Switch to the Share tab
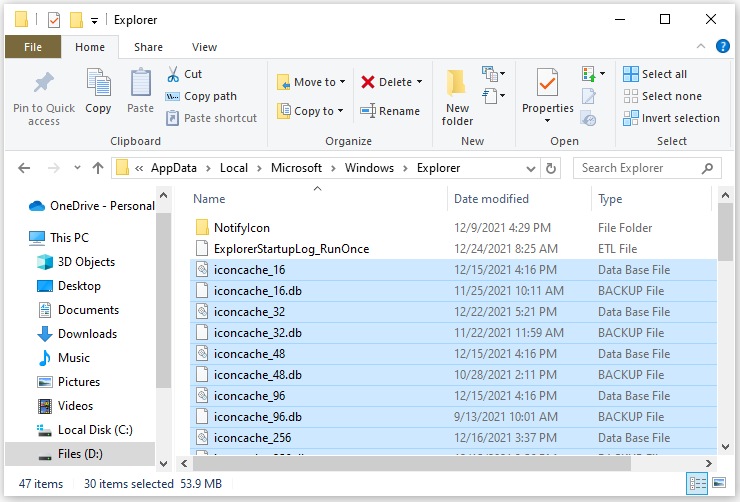Viewport: 740px width, 502px height. click(148, 47)
